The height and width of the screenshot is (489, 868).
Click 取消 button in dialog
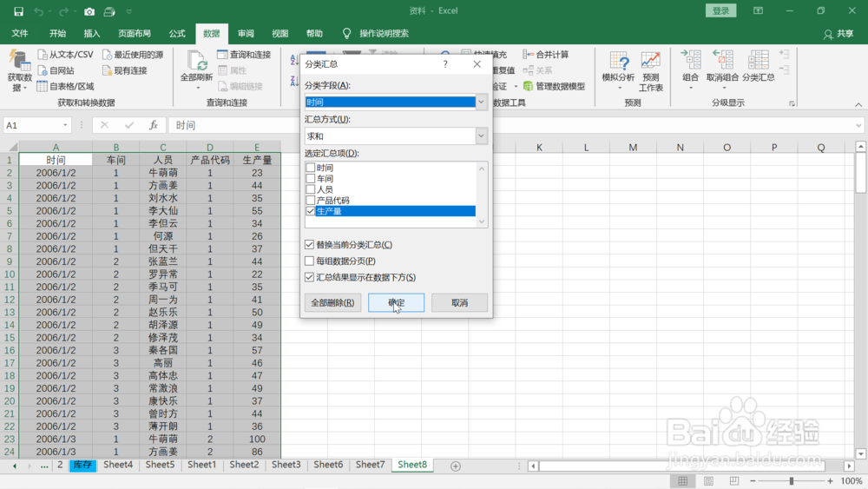(x=459, y=302)
